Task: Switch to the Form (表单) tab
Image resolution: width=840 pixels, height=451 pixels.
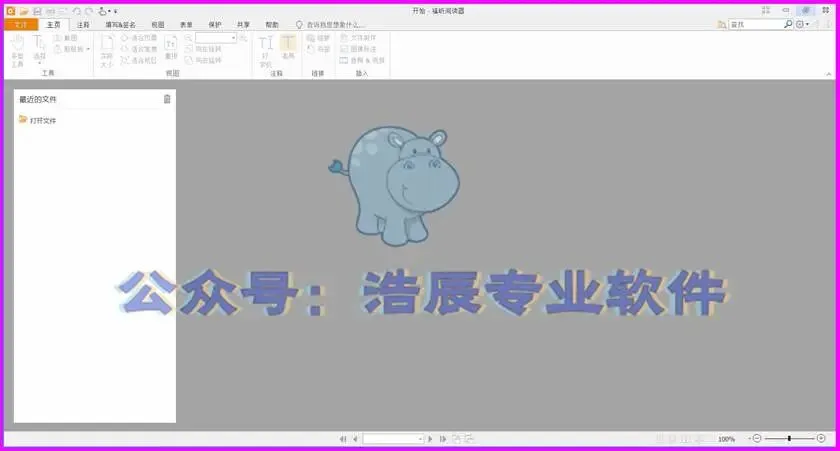Action: [x=186, y=25]
